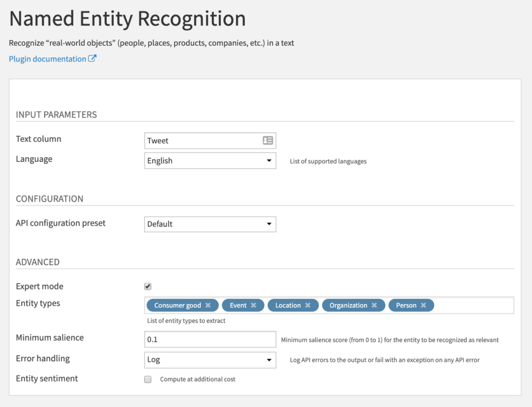The height and width of the screenshot is (407, 532).
Task: Click the Minimum salience field showing 0.1
Action: coord(210,339)
